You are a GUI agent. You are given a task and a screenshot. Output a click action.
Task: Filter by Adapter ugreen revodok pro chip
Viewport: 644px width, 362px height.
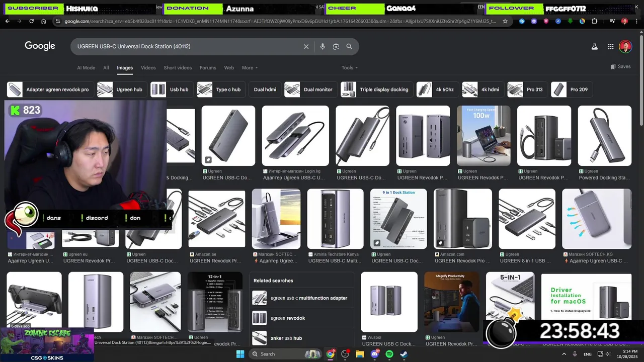(50, 89)
